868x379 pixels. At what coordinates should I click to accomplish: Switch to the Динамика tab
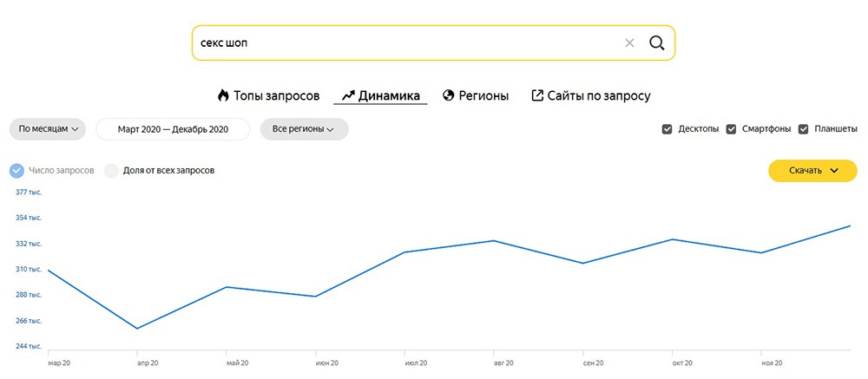point(380,95)
